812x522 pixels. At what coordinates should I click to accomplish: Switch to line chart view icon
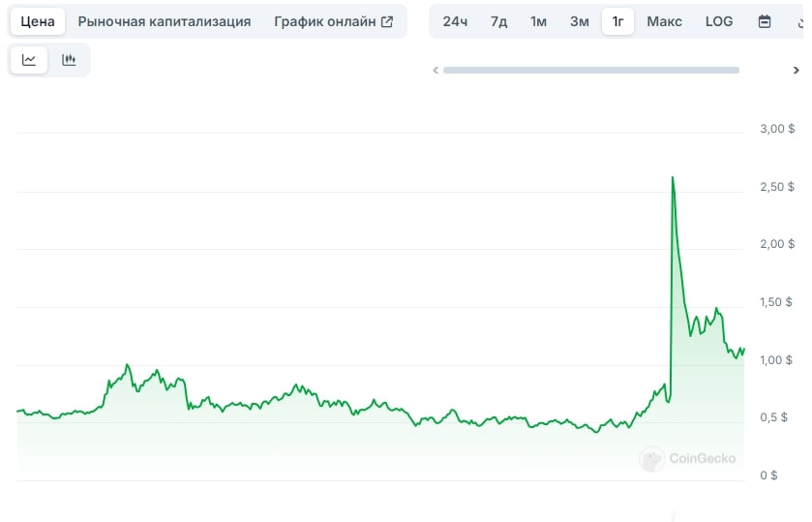pyautogui.click(x=29, y=60)
